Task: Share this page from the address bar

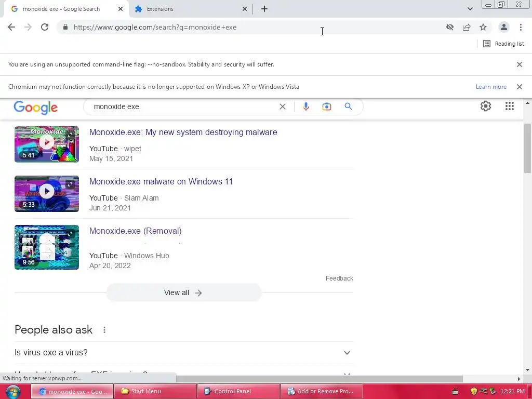Action: pyautogui.click(x=467, y=27)
